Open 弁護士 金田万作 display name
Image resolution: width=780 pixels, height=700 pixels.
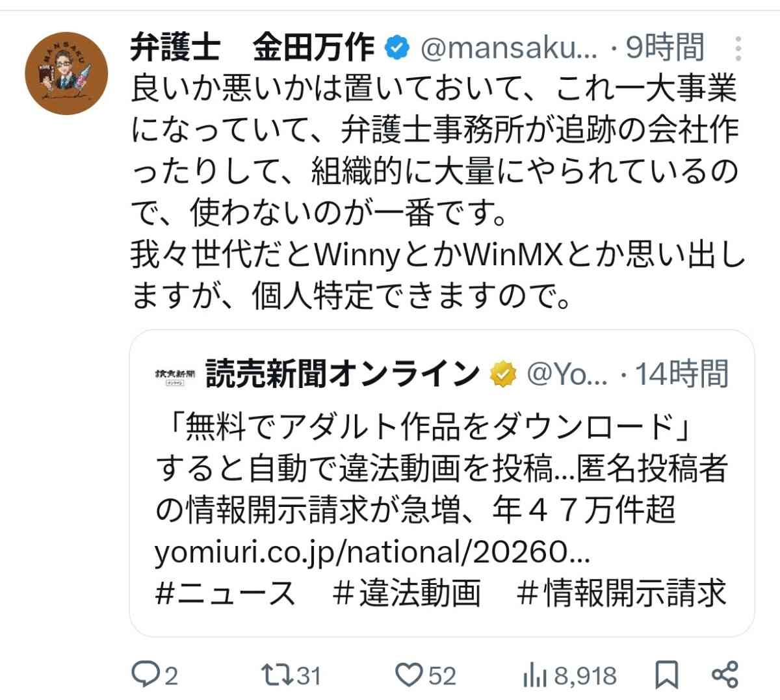[x=252, y=47]
